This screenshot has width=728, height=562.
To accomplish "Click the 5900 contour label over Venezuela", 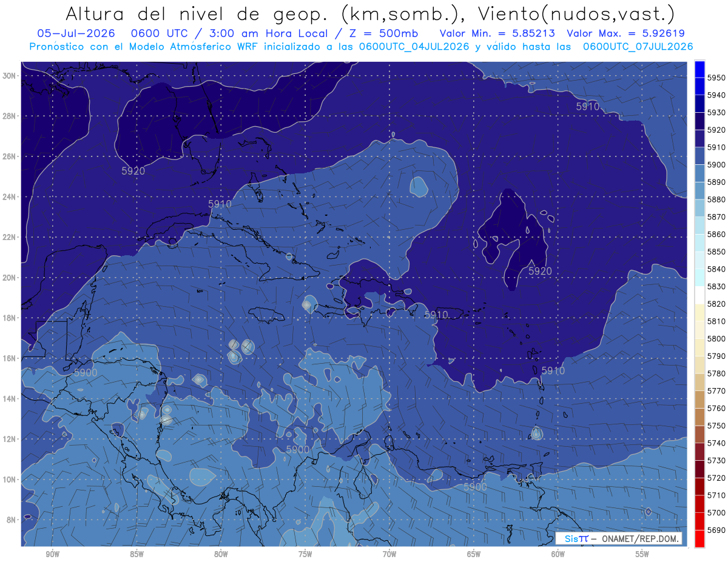I will click(x=475, y=486).
